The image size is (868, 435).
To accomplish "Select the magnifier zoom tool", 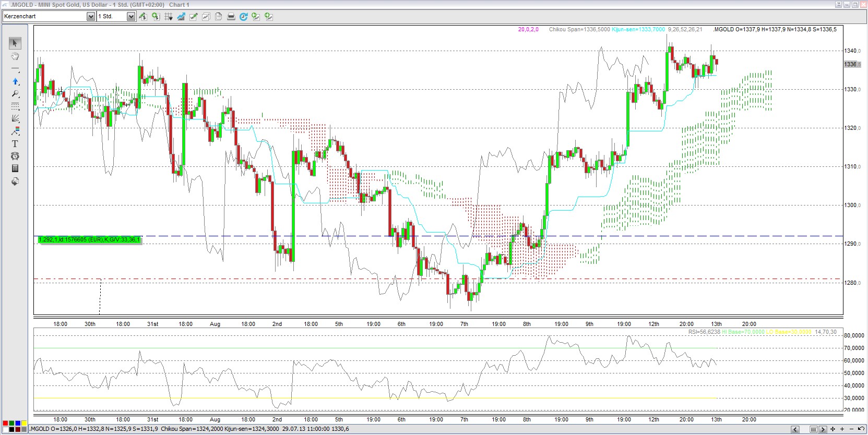I will [x=15, y=94].
